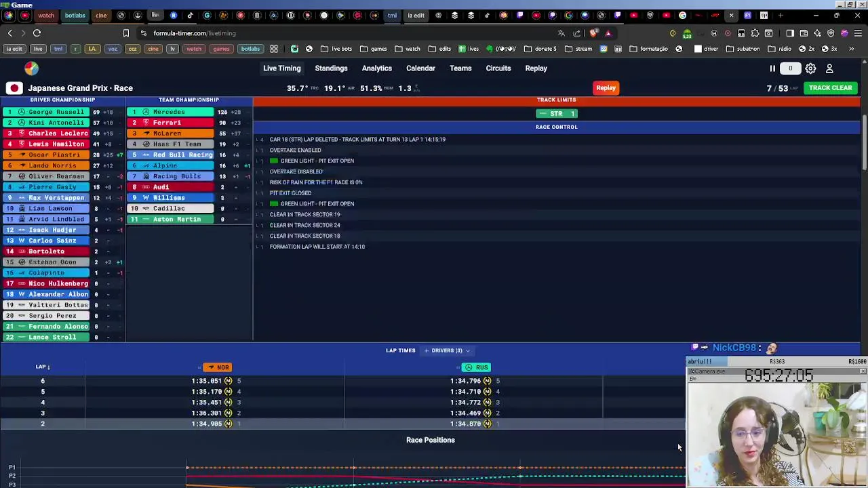Show more bookmarks via chevron
This screenshot has height=488, width=868.
point(851,49)
